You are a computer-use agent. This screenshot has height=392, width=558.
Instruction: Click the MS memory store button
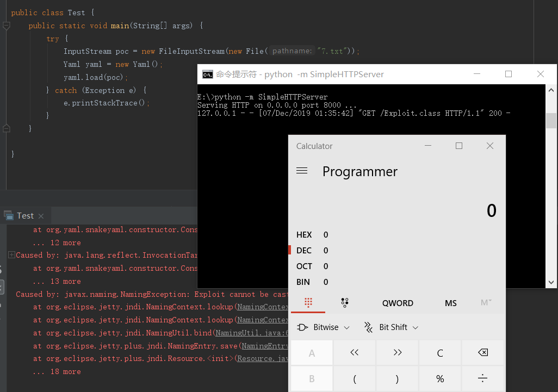click(451, 303)
